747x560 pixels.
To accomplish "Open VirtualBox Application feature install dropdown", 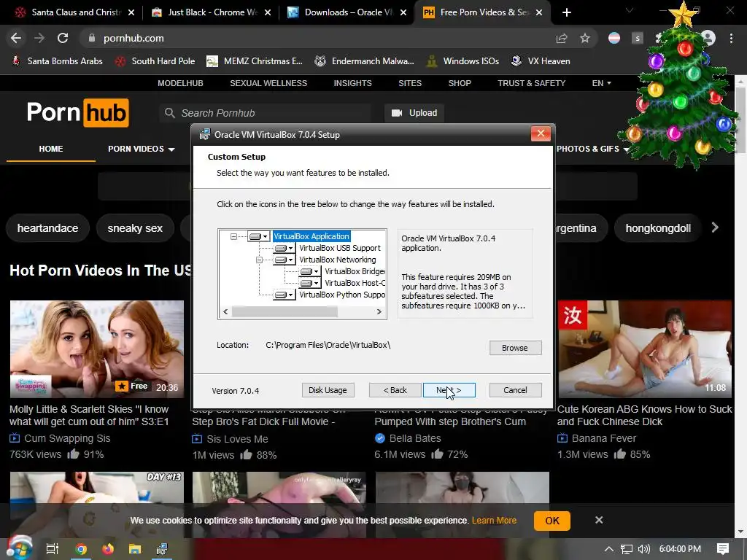I will point(259,236).
